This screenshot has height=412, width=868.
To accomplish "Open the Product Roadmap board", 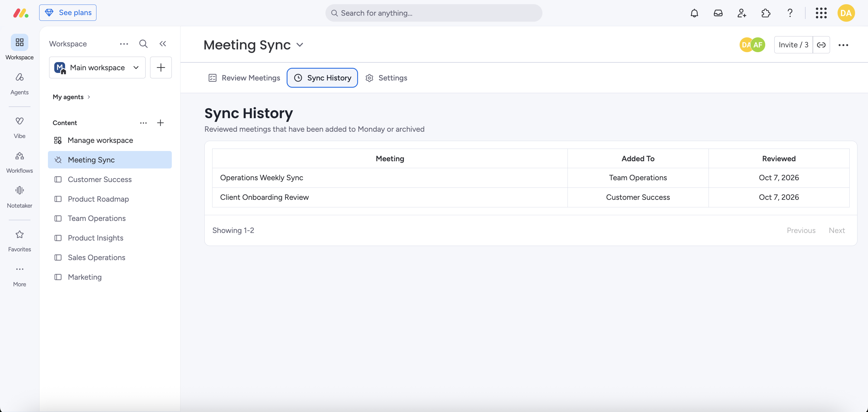I will click(x=110, y=199).
